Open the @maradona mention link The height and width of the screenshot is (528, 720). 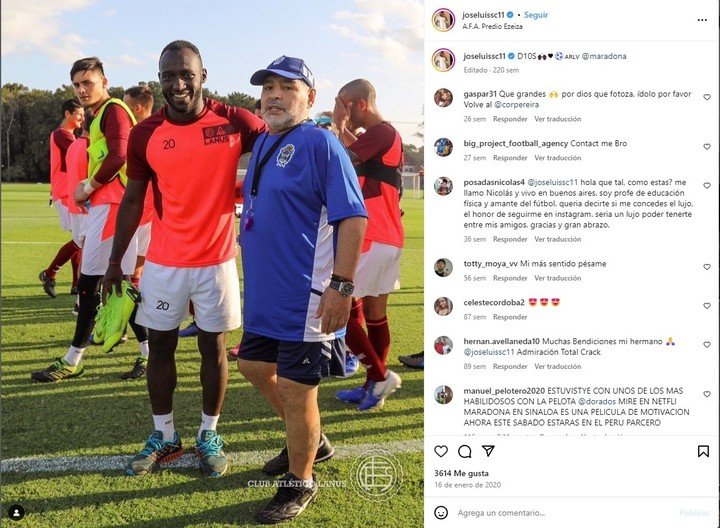coord(604,56)
